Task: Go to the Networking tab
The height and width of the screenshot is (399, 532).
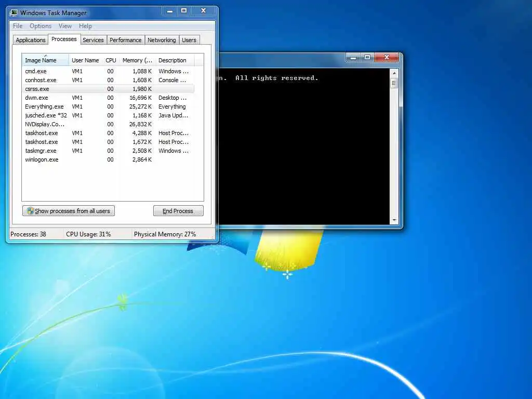Action: click(162, 40)
